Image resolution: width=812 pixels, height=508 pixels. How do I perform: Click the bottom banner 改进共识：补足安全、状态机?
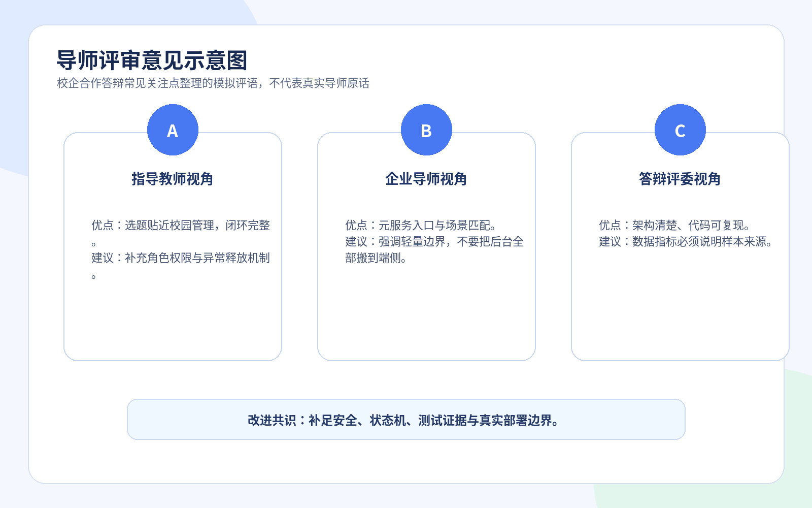[406, 420]
